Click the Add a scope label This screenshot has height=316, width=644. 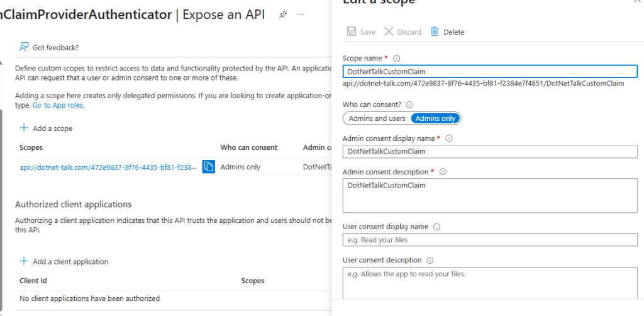53,128
